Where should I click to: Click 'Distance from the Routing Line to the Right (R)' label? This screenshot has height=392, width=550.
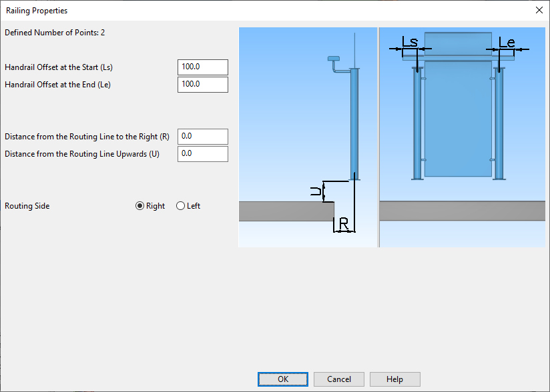(87, 137)
